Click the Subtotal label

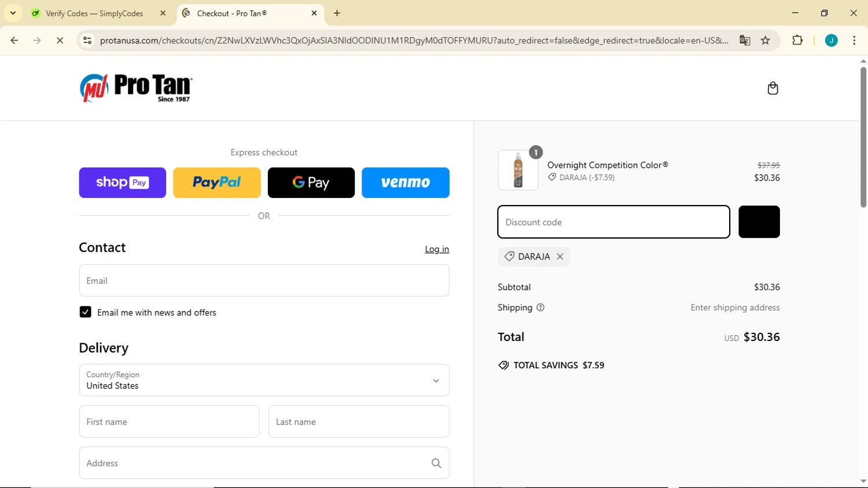(x=514, y=287)
